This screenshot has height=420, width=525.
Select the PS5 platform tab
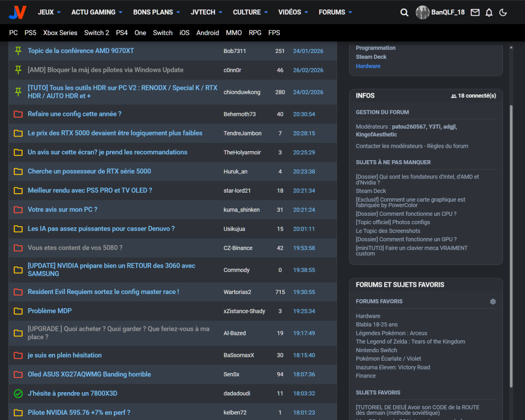pos(30,33)
